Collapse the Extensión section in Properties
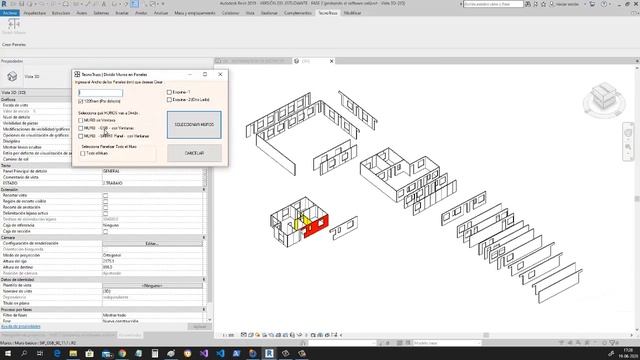This screenshot has width=640, height=360. pos(204,189)
